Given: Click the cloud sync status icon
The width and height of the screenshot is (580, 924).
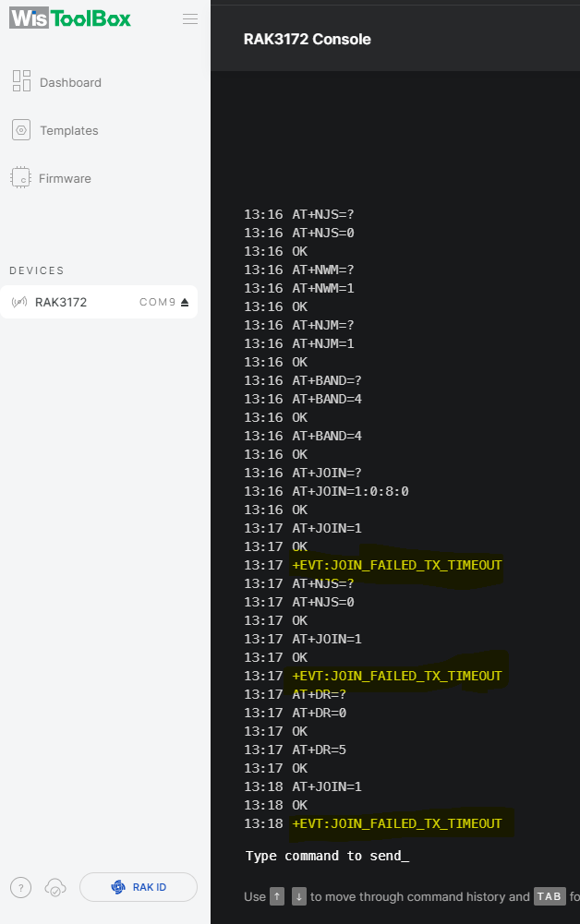Looking at the screenshot, I should (x=55, y=887).
